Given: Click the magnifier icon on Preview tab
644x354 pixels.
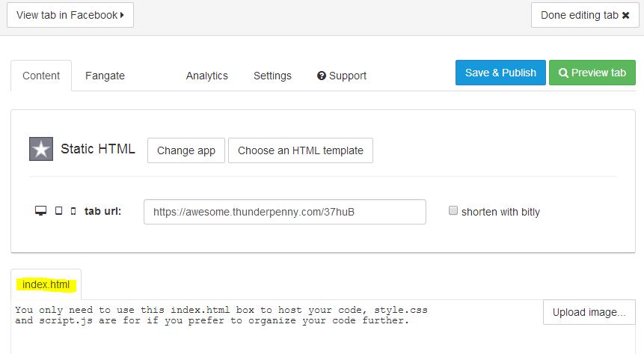Looking at the screenshot, I should tap(563, 73).
